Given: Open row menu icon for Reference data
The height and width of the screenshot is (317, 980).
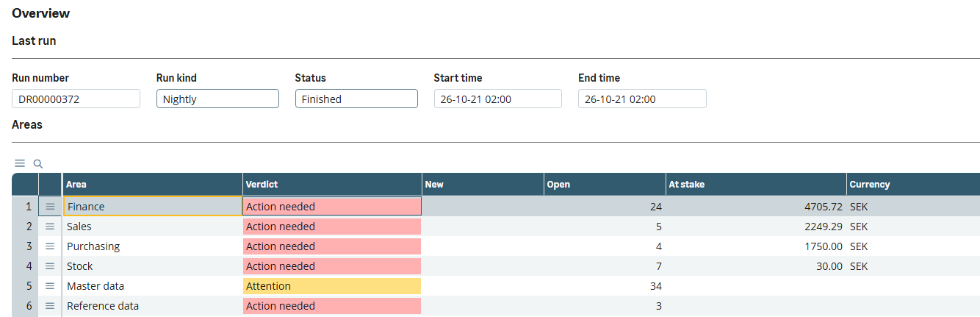Looking at the screenshot, I should click(50, 306).
